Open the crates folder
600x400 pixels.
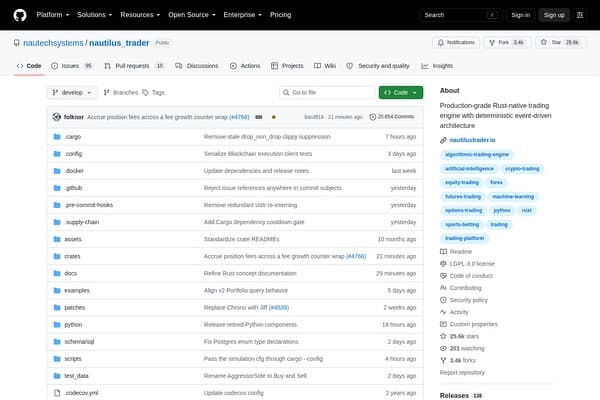click(x=72, y=256)
